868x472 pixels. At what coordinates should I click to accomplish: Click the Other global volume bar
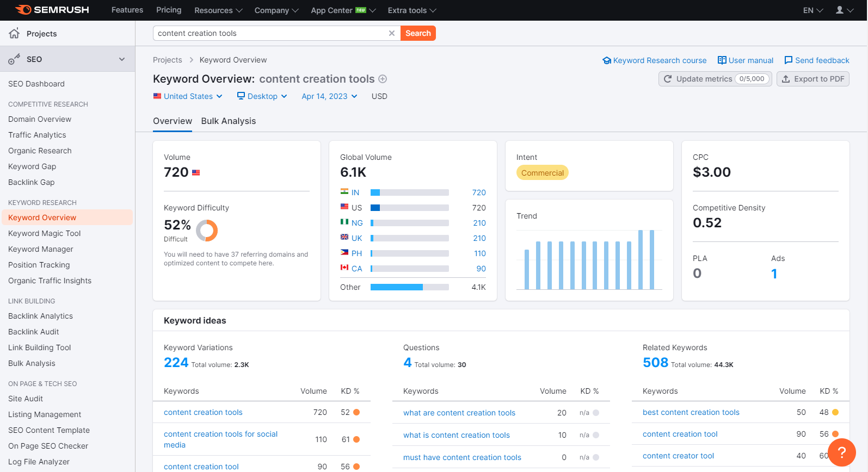(410, 287)
